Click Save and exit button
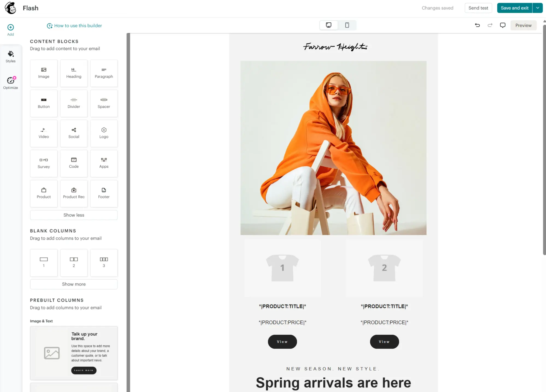This screenshot has height=392, width=546. tap(515, 8)
